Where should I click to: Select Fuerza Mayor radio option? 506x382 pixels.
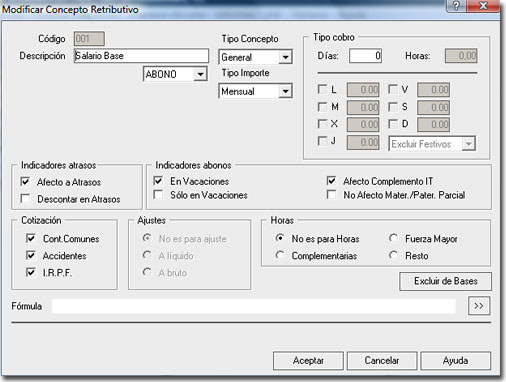coord(393,238)
